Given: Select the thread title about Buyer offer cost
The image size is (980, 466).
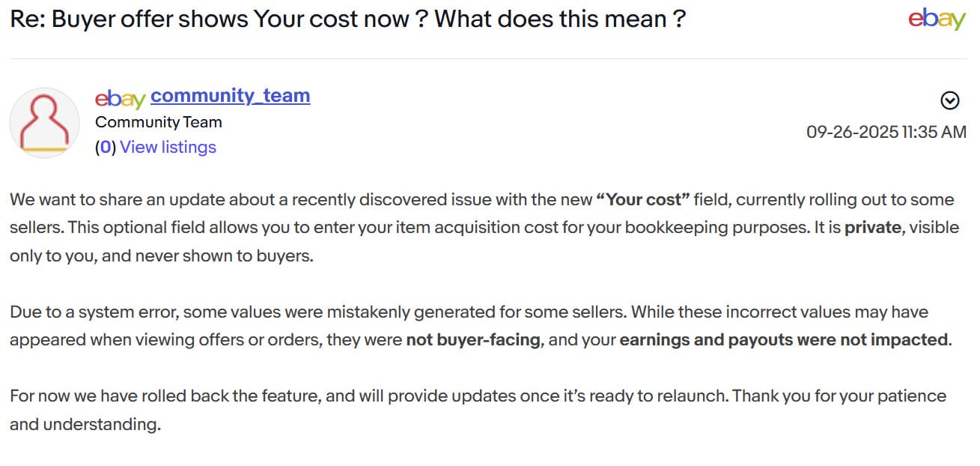Looking at the screenshot, I should pos(344,19).
